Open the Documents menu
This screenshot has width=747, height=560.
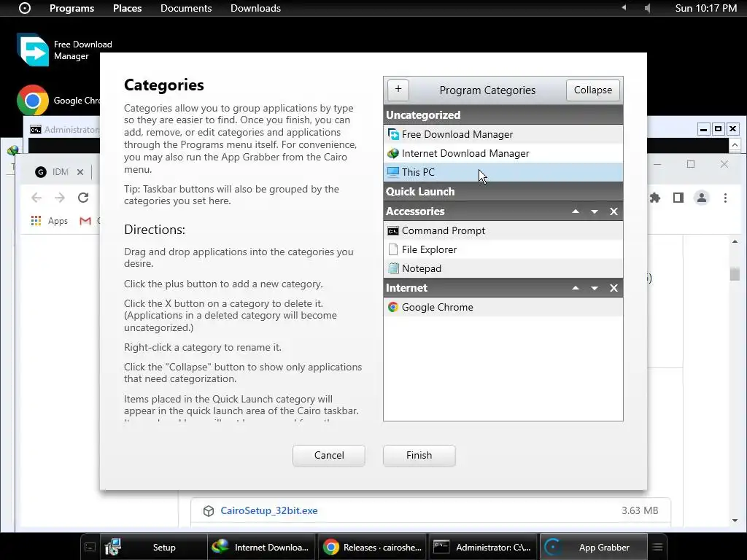coord(186,8)
